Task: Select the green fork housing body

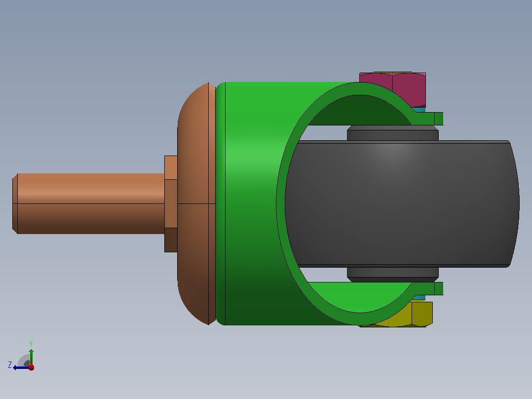Action: click(x=251, y=204)
